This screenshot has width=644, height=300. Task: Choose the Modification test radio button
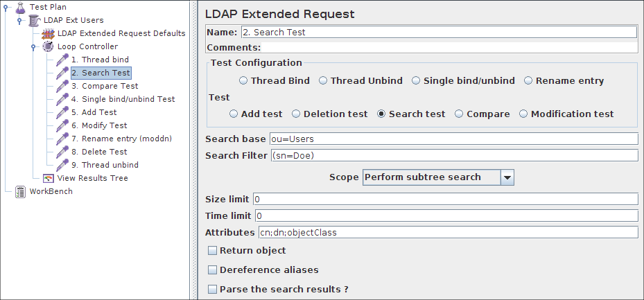click(x=523, y=114)
